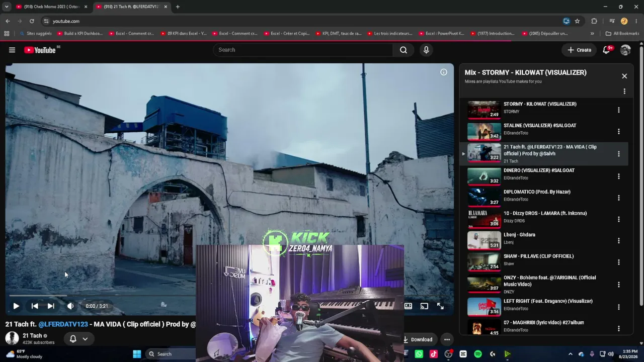The height and width of the screenshot is (362, 644).
Task: Select 'SHAW - PILLAVE (CLIP OFFICIEL)' title
Action: (538, 256)
